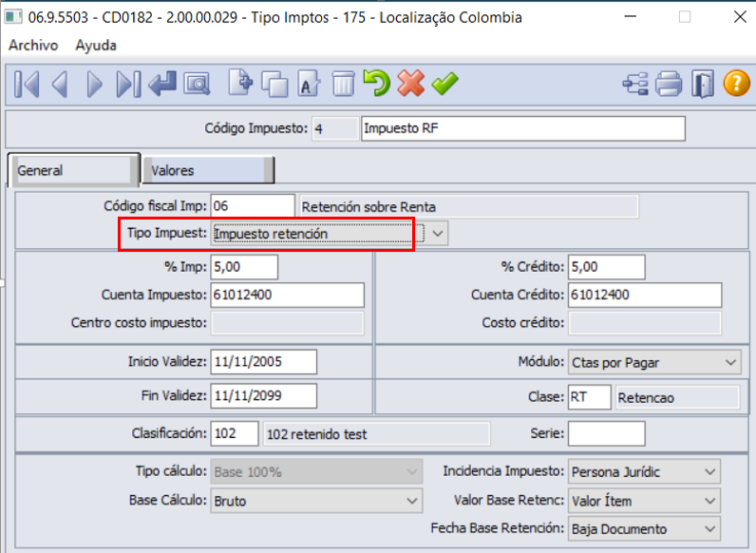Click the 'Retencao' class description
Screen dimensions: 756x553
(677, 397)
